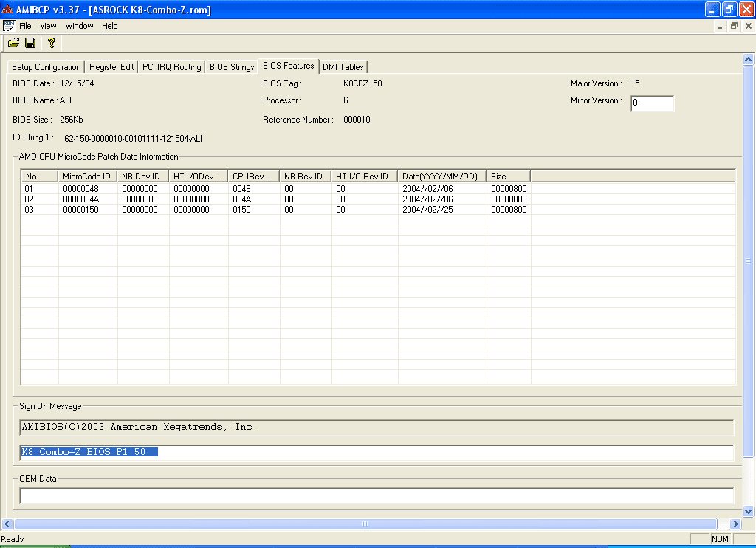Open About help question mark icon
This screenshot has height=548, width=756.
coord(52,44)
